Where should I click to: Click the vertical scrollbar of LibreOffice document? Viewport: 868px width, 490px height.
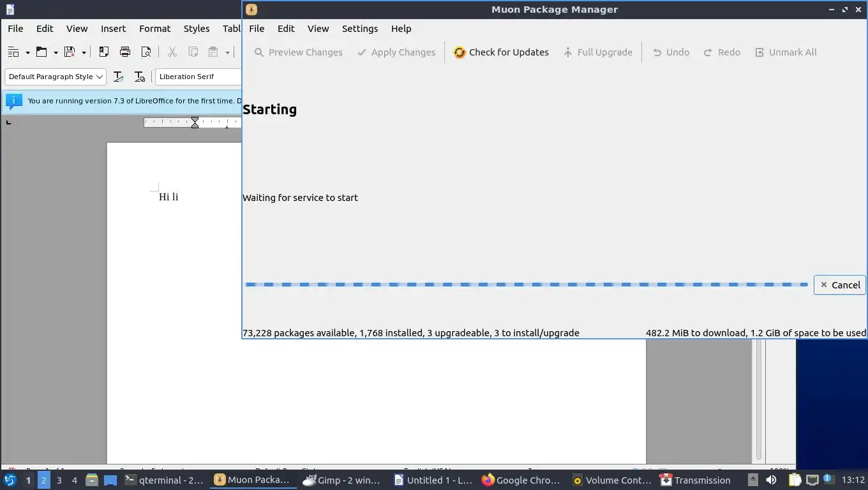759,400
